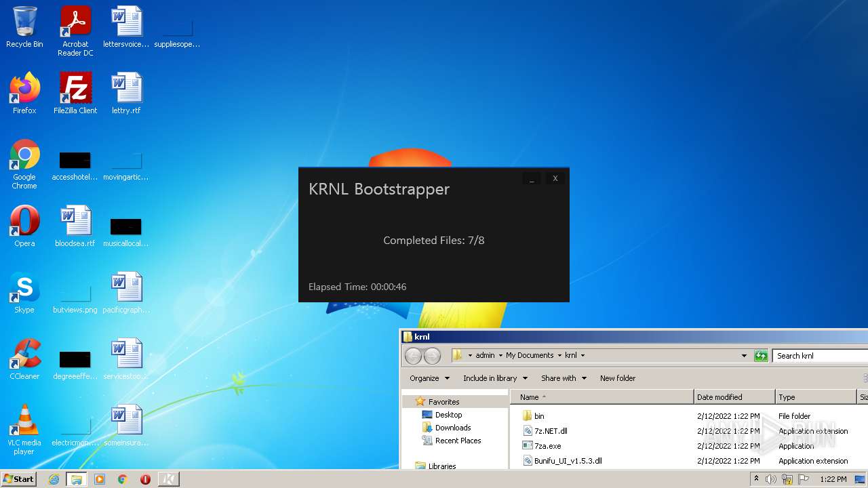The height and width of the screenshot is (488, 868).
Task: Select the lettersvoice Word document icon
Action: (126, 27)
